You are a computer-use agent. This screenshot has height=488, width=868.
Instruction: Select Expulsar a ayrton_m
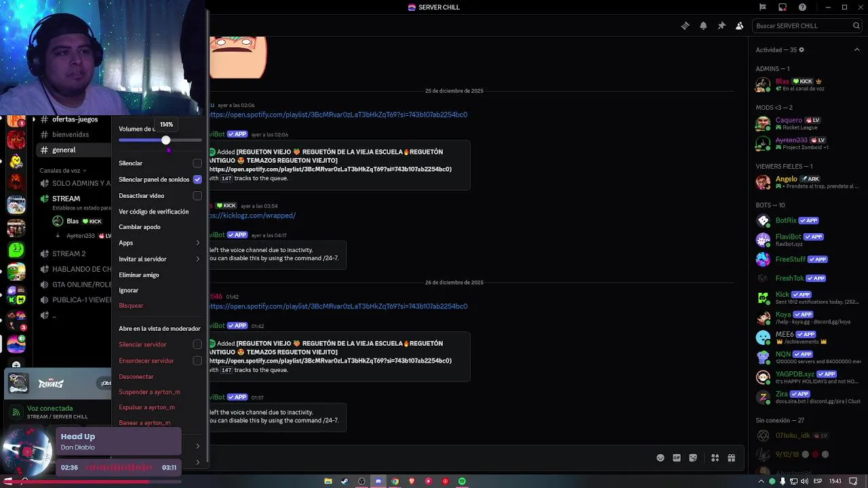[146, 407]
